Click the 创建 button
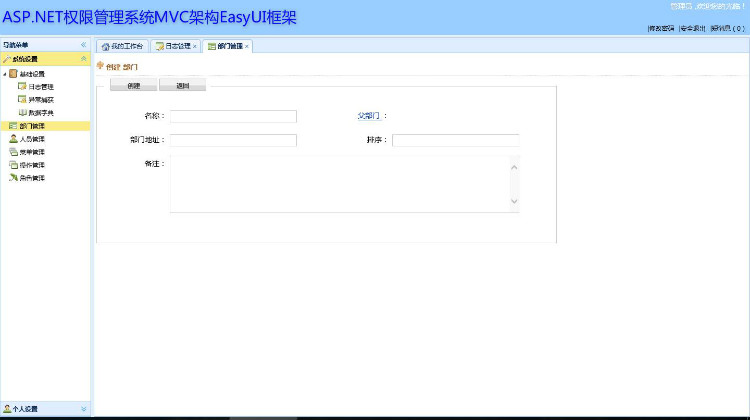The width and height of the screenshot is (750, 420). [x=133, y=85]
